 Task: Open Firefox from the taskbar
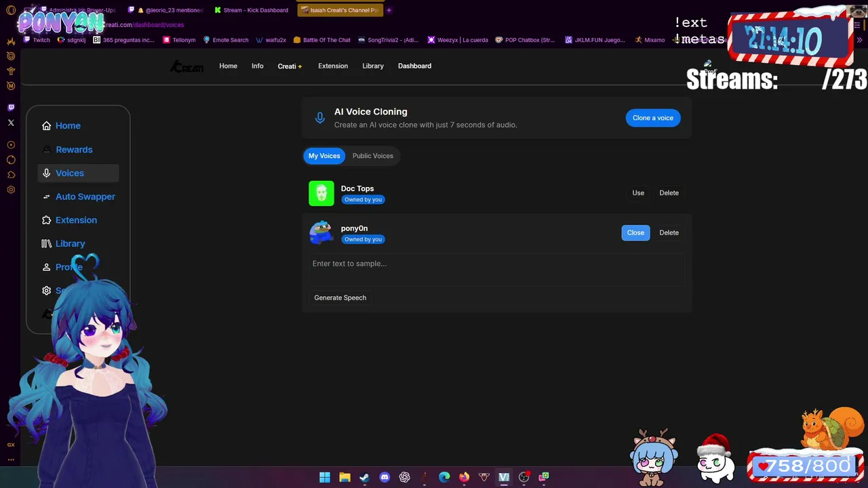(x=464, y=477)
